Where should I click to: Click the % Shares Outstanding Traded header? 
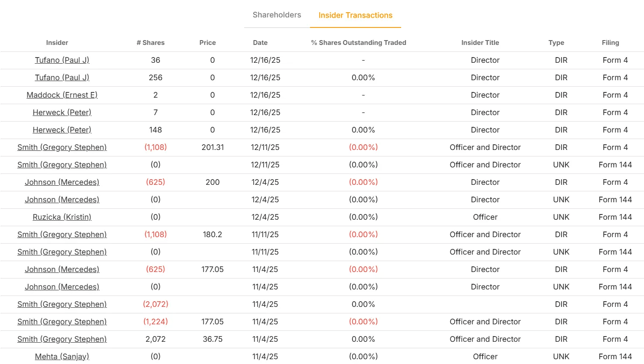tap(358, 43)
